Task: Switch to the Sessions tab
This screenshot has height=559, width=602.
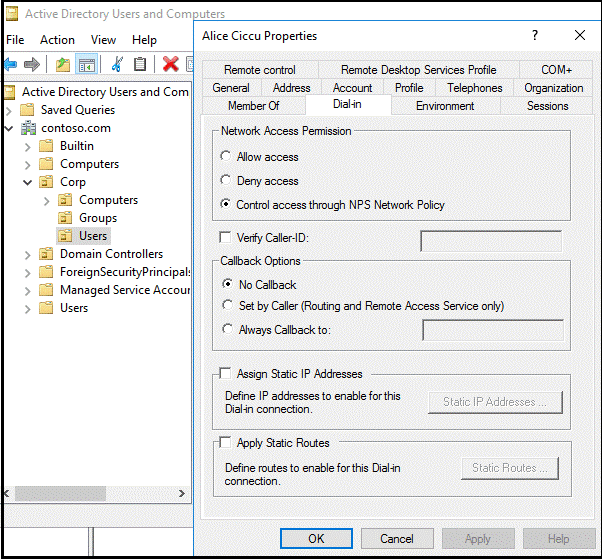Action: coord(547,106)
